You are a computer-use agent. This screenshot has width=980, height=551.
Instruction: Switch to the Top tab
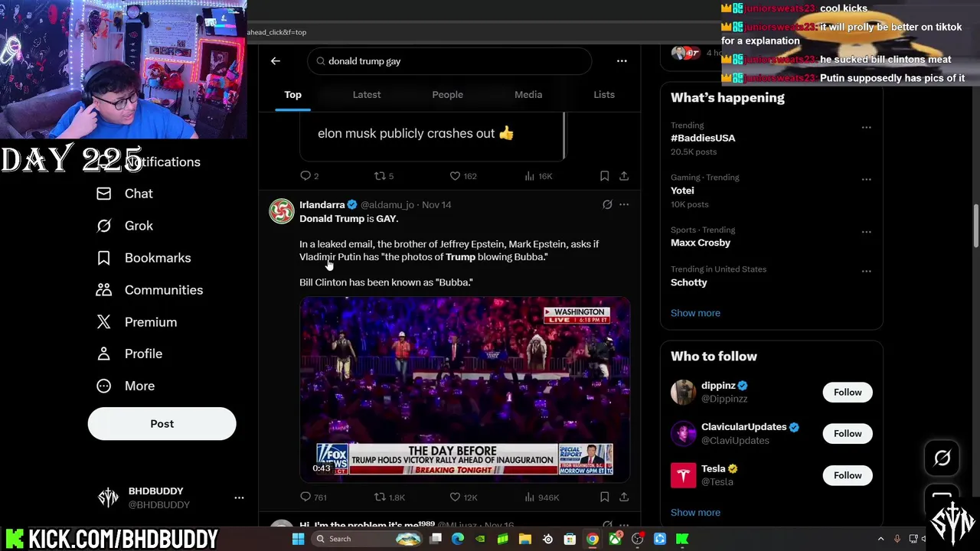pos(292,95)
